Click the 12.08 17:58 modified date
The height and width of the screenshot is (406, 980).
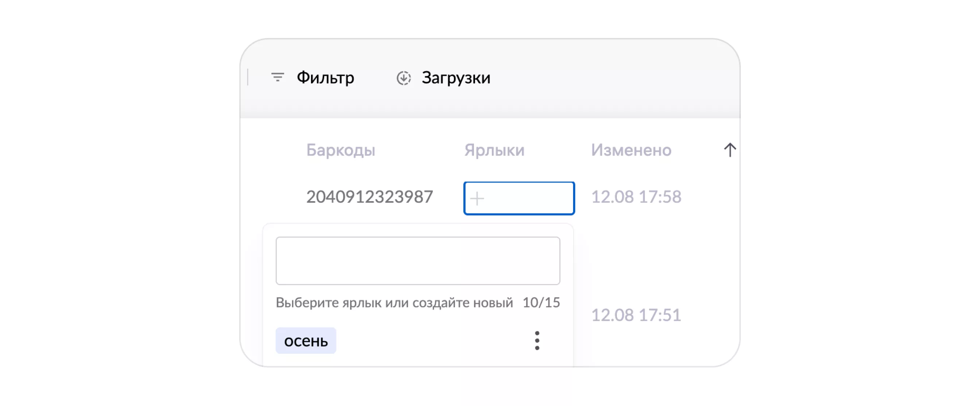[636, 197]
